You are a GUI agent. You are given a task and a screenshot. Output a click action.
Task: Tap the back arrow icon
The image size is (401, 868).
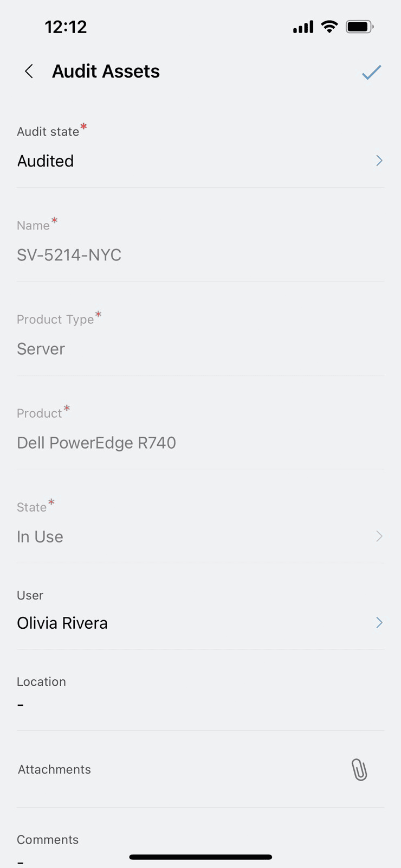point(29,71)
